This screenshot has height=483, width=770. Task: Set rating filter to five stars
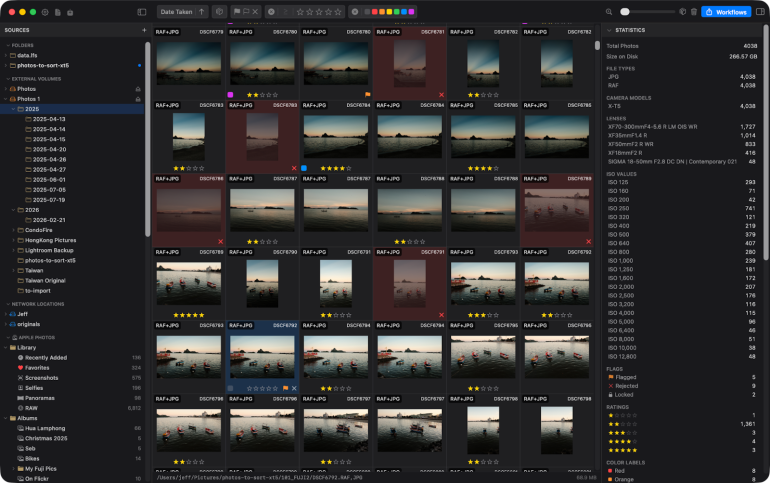pos(338,12)
